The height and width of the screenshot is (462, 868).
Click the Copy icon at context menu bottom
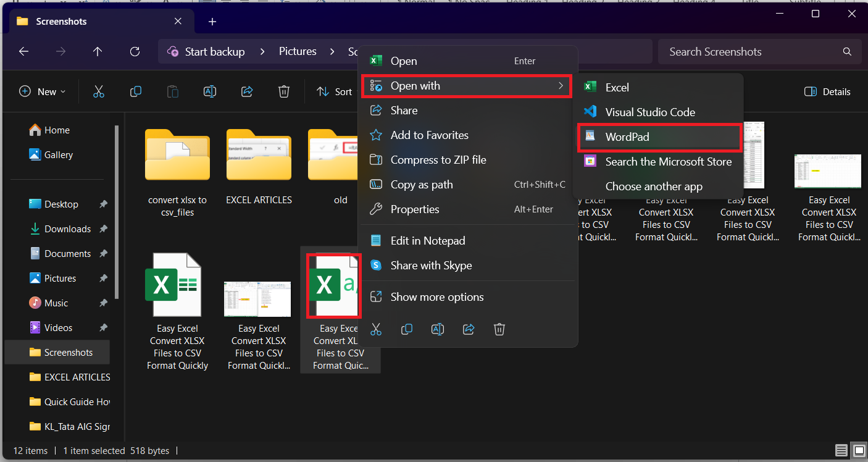(x=407, y=329)
